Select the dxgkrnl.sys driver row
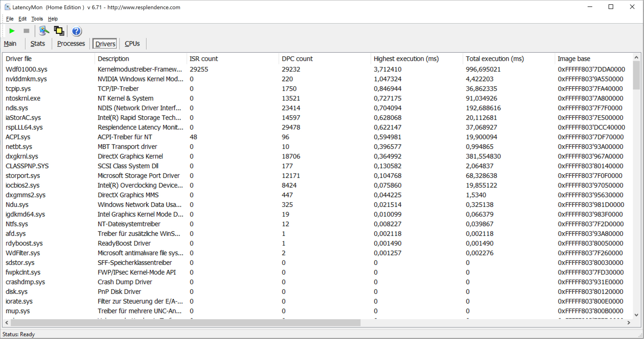The image size is (644, 339). [317, 156]
